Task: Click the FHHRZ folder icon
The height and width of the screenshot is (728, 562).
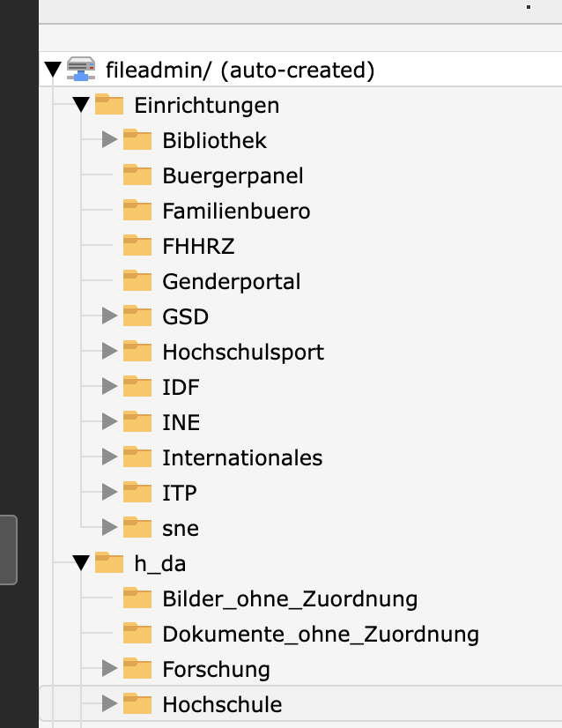Action: click(137, 245)
